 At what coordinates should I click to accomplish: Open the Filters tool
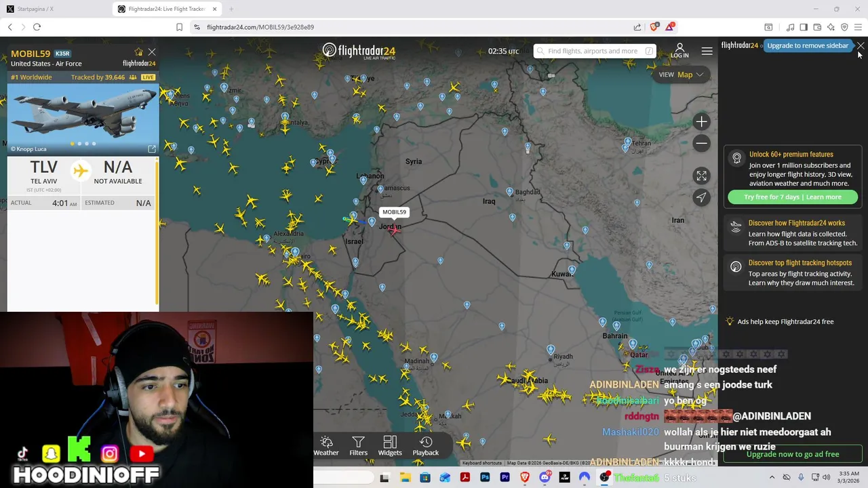coord(358,446)
